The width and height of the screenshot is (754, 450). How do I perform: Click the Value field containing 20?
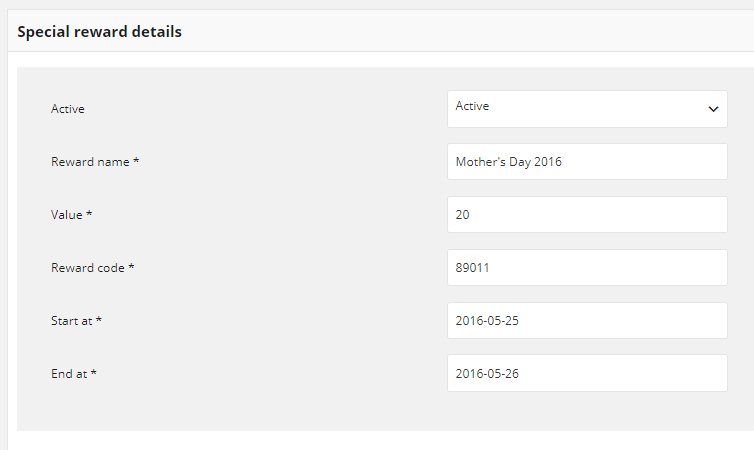[587, 214]
